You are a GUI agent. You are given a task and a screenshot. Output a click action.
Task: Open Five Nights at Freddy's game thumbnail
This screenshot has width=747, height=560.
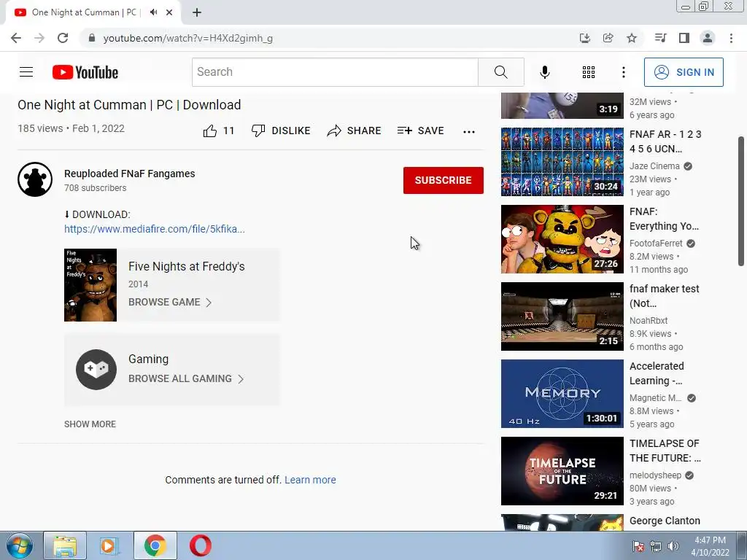90,285
